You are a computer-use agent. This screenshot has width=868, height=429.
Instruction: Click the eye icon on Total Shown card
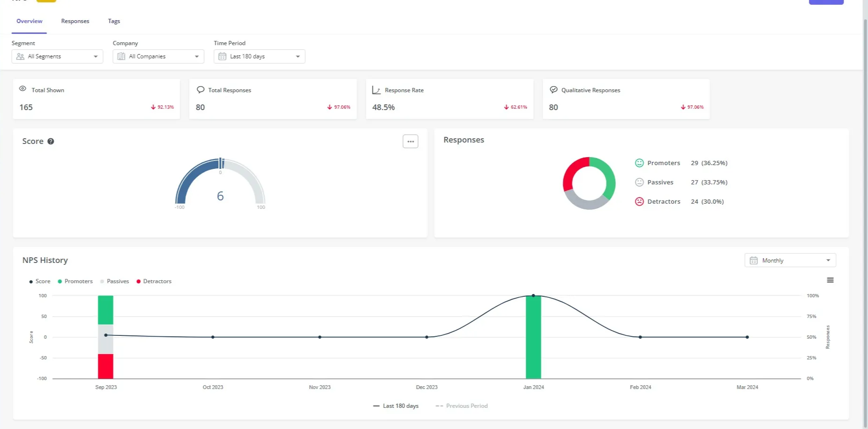tap(22, 89)
